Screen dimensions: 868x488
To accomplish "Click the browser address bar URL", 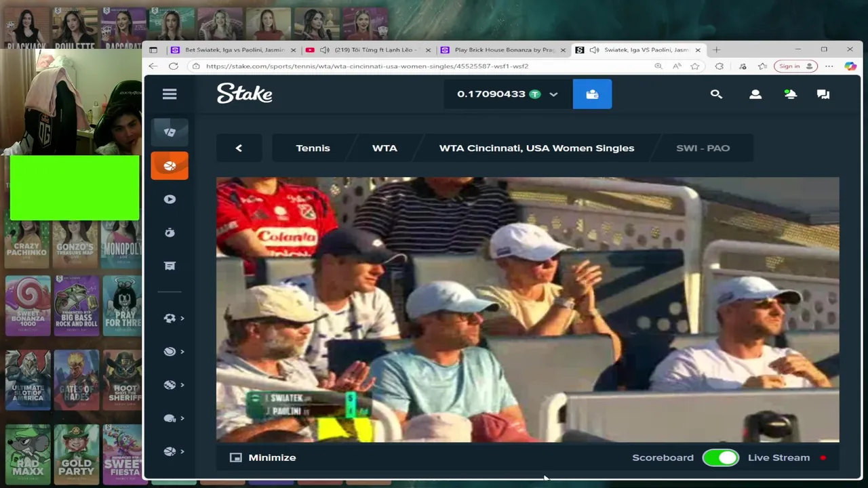I will (x=367, y=66).
